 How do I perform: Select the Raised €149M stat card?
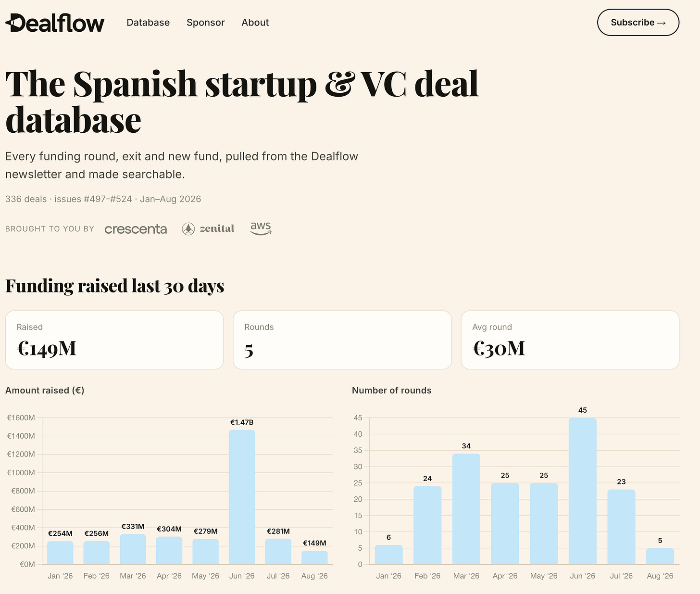coord(114,340)
